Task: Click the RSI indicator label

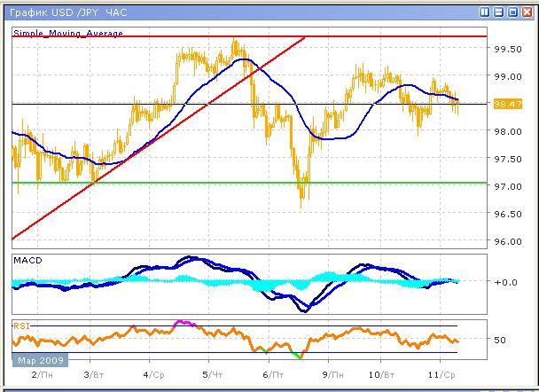Action: coord(21,325)
